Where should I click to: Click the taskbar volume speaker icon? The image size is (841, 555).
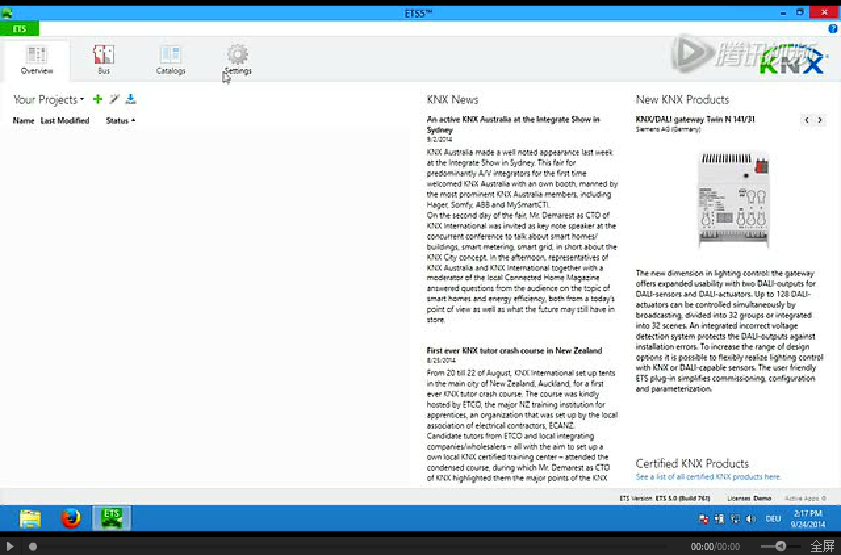point(751,519)
